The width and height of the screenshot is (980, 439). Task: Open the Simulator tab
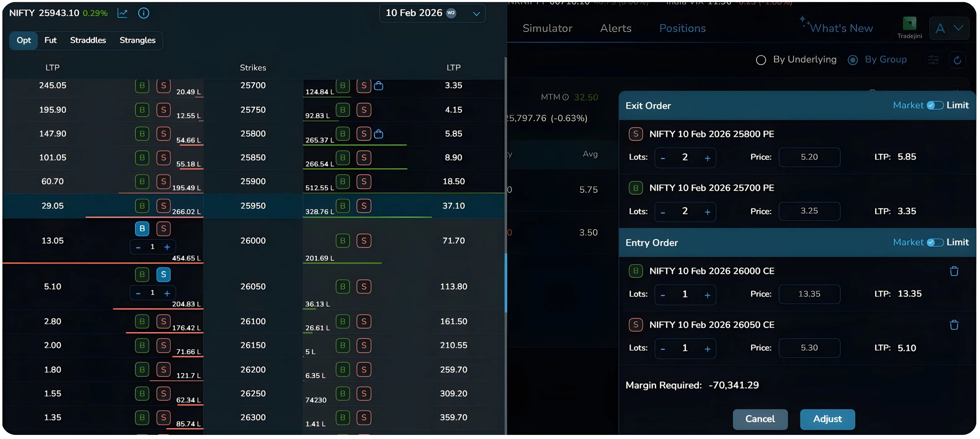(x=547, y=28)
